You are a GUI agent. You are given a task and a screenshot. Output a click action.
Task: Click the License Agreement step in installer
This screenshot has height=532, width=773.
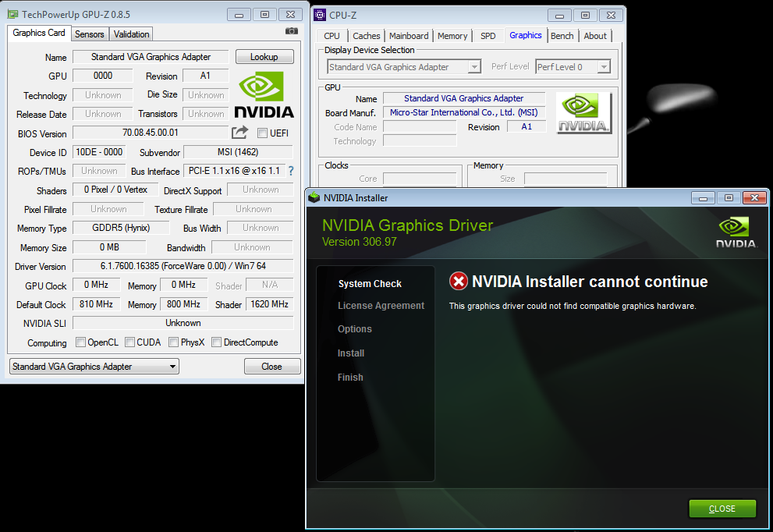[381, 305]
